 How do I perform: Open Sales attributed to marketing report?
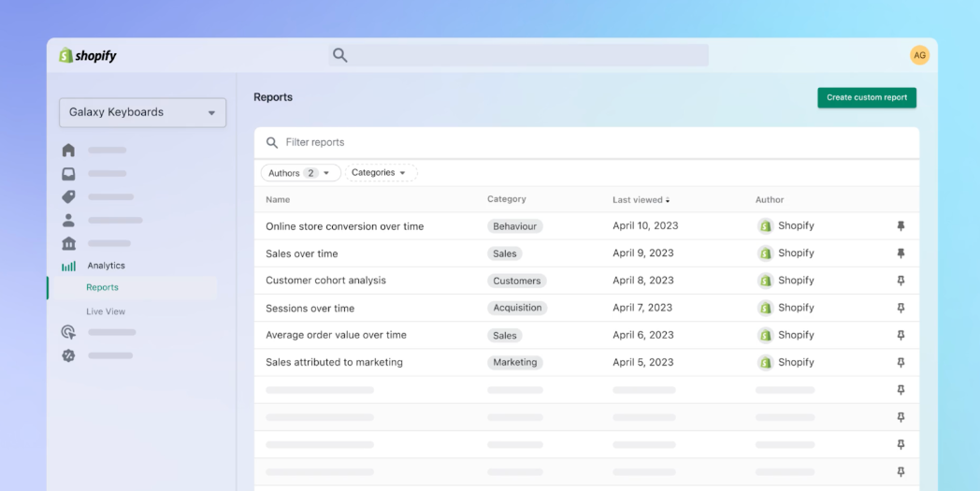click(x=335, y=362)
